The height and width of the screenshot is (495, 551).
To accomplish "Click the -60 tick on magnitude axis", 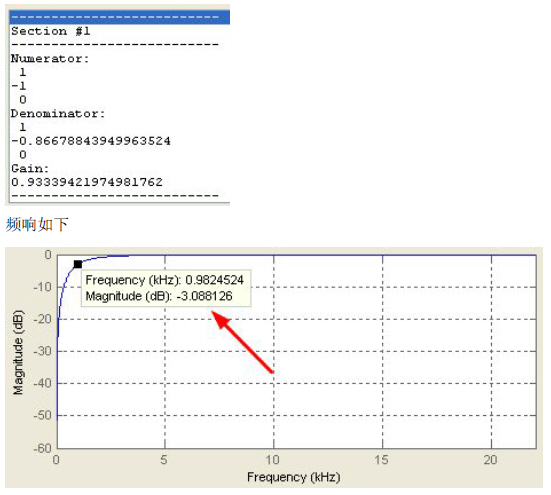I will coord(43,448).
